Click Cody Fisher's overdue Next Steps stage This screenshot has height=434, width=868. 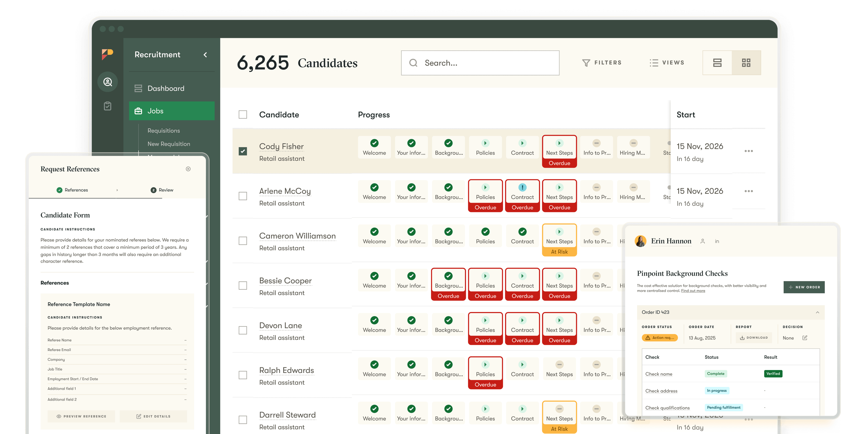(559, 151)
